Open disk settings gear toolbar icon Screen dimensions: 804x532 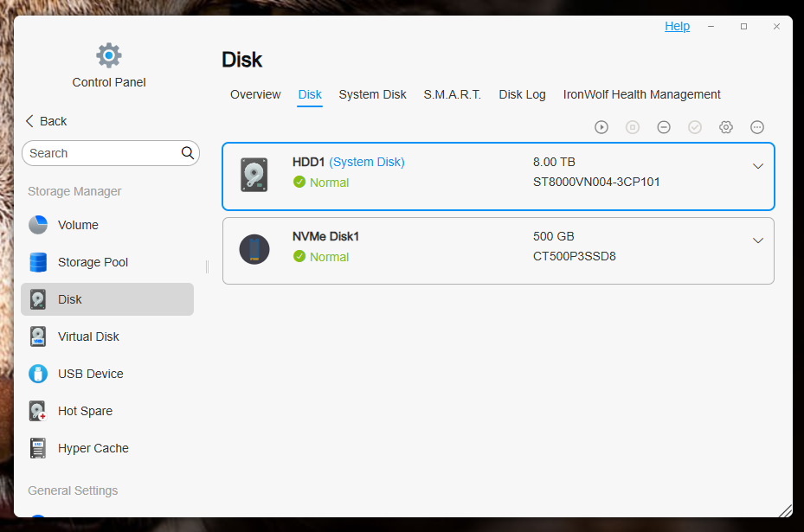click(726, 127)
